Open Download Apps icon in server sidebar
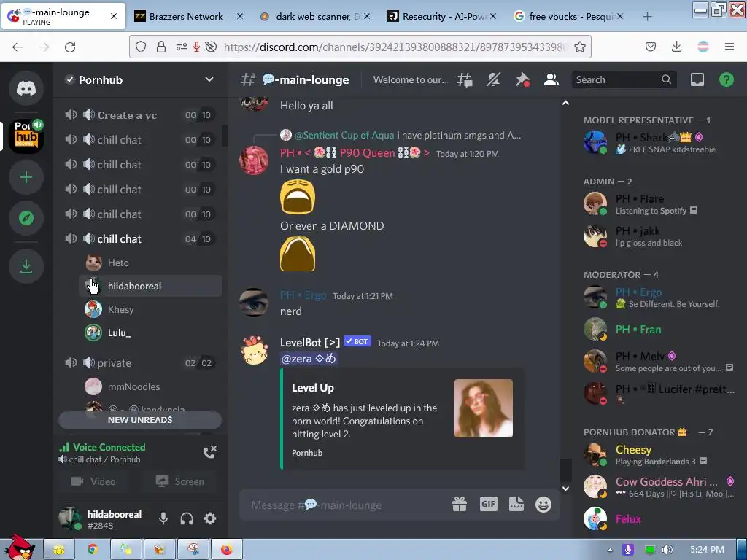 (26, 266)
